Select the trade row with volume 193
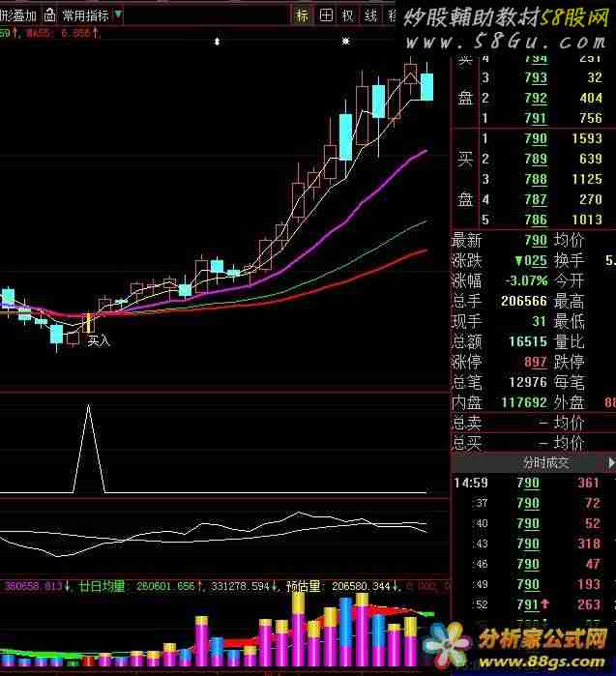 pos(534,584)
